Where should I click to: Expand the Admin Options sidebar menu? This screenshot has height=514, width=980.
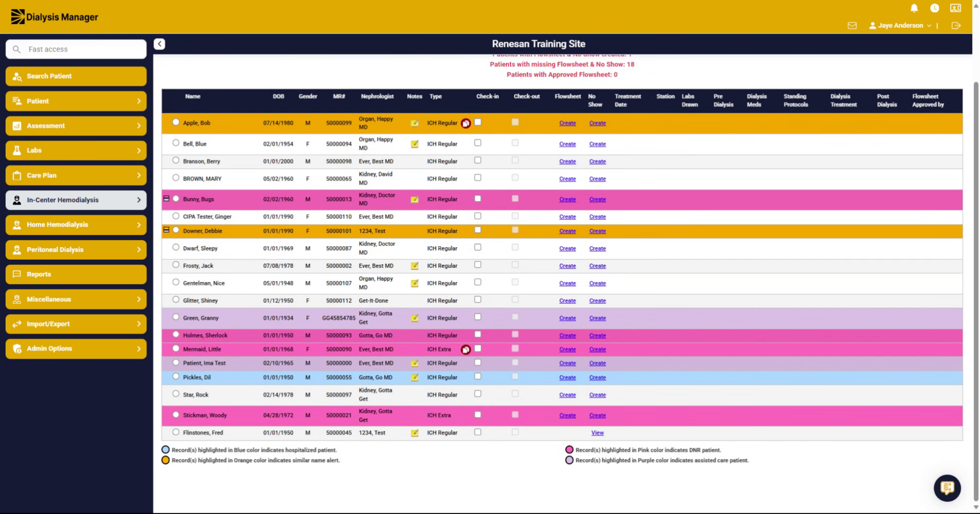pos(76,349)
